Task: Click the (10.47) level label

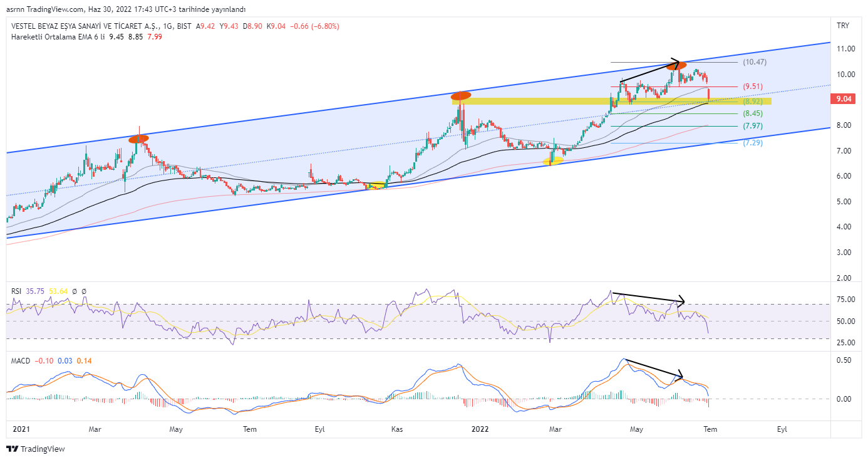Action: pos(755,63)
